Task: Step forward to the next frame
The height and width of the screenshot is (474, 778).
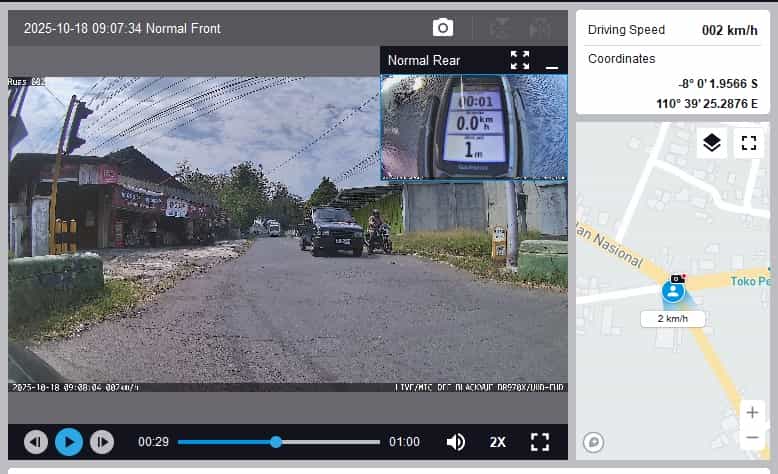Action: point(102,441)
